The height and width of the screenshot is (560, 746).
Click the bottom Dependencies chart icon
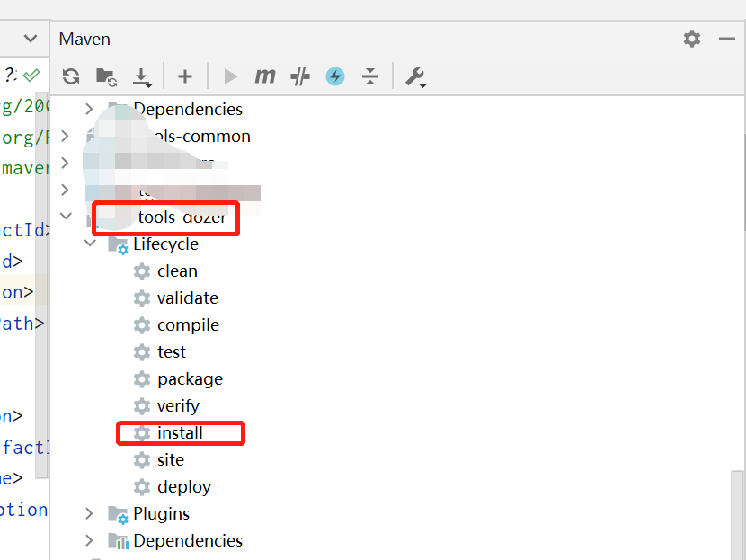(118, 541)
